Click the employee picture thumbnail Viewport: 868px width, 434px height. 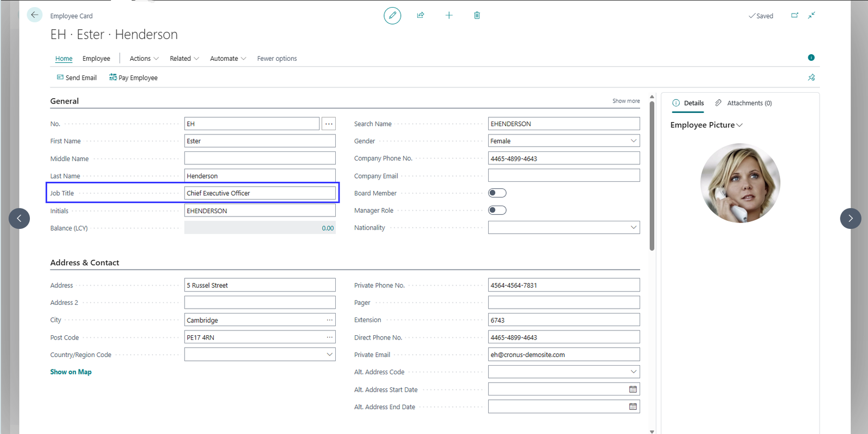click(x=740, y=183)
